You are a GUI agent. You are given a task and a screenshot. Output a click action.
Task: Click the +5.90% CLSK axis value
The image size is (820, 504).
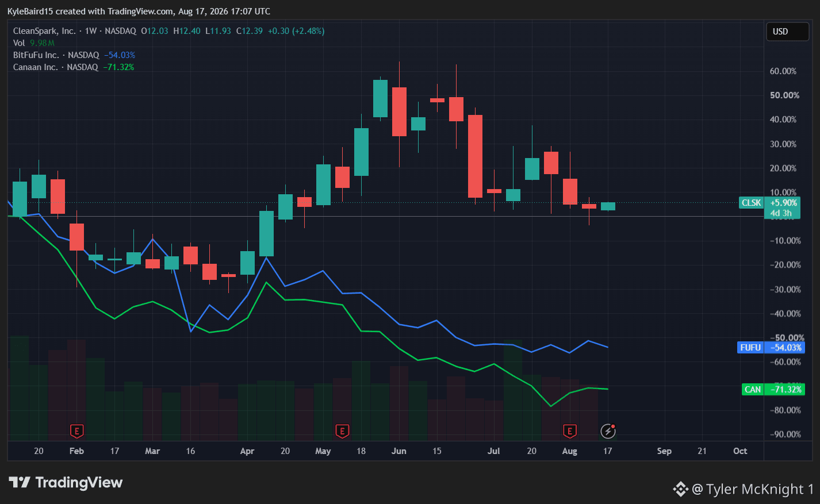tap(784, 203)
